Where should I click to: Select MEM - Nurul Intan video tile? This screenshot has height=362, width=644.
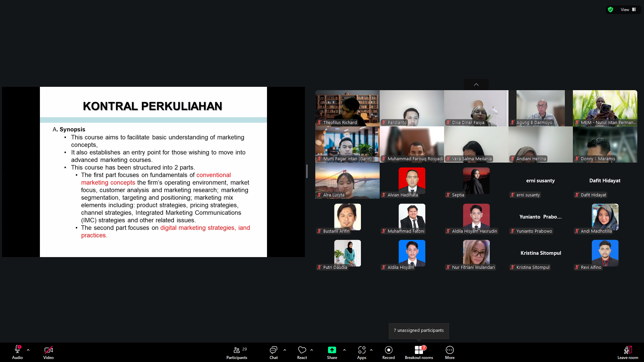pos(605,108)
